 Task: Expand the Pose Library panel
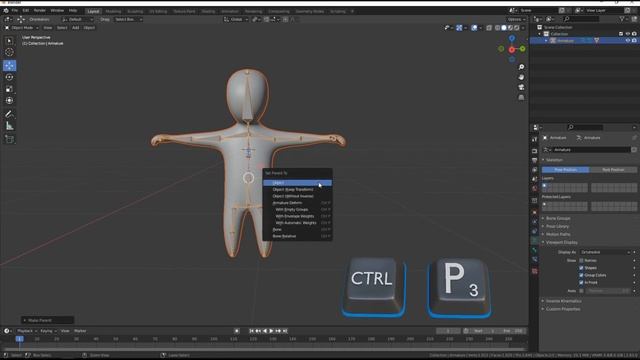(557, 227)
